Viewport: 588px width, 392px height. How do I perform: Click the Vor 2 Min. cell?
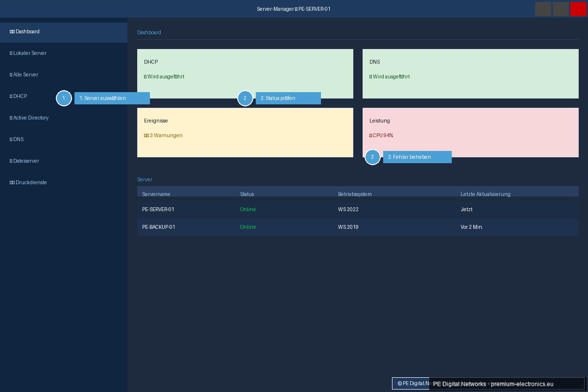pos(472,227)
